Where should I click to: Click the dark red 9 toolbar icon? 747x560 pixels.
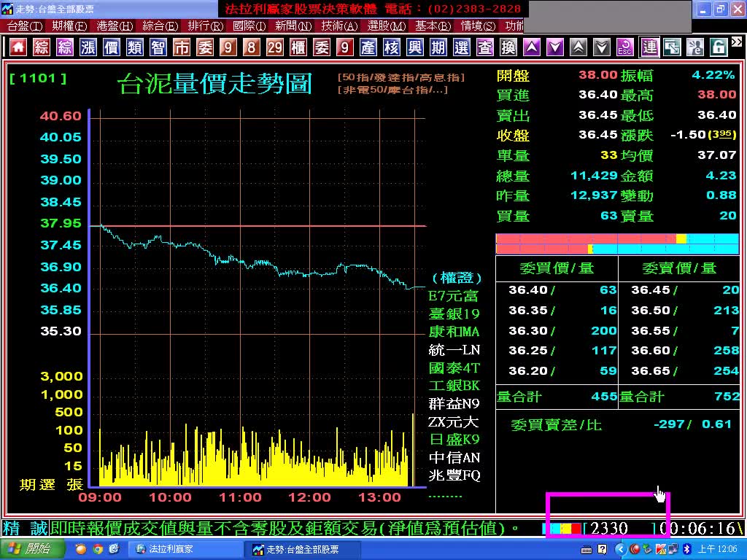[x=345, y=47]
